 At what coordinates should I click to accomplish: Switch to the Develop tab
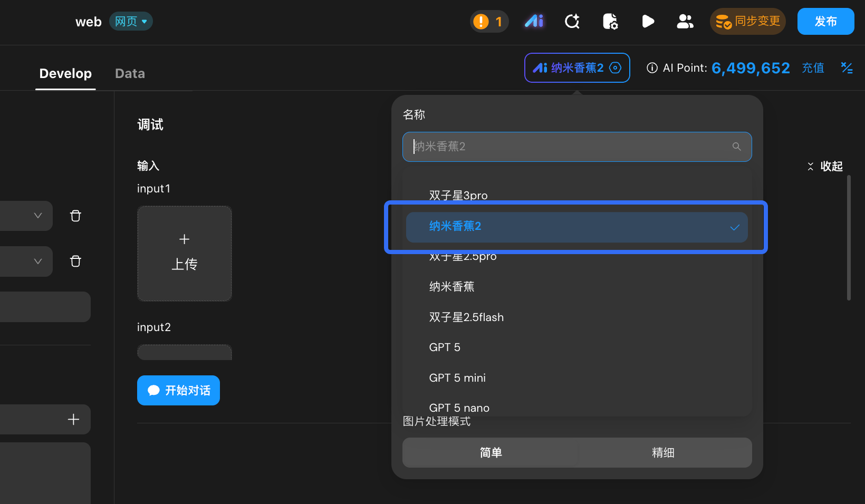click(x=65, y=73)
